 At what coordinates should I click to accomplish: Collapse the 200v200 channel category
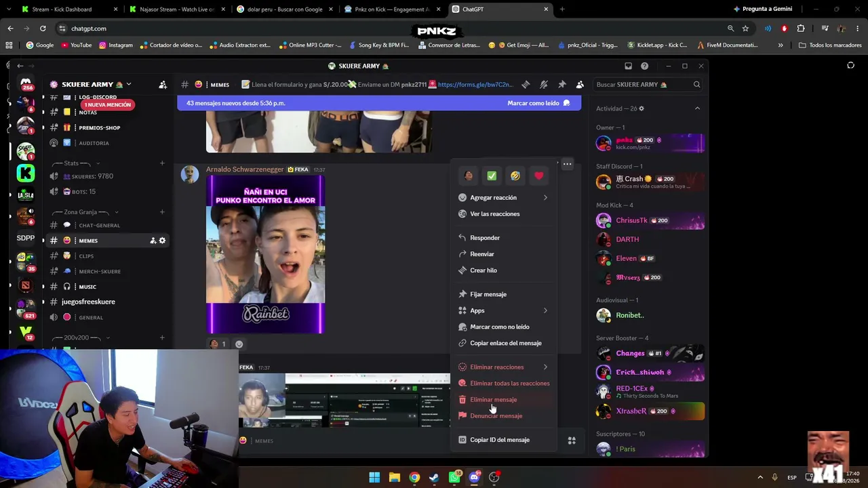(x=107, y=338)
